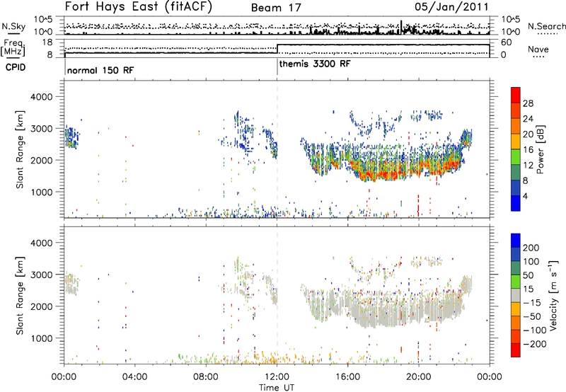Click the 'Freq. [MHz]' axis label
566x392 pixels.
(x=13, y=48)
